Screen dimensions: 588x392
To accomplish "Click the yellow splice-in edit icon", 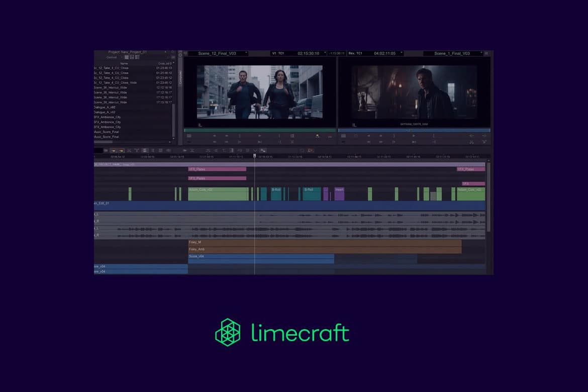I will 317,136.
